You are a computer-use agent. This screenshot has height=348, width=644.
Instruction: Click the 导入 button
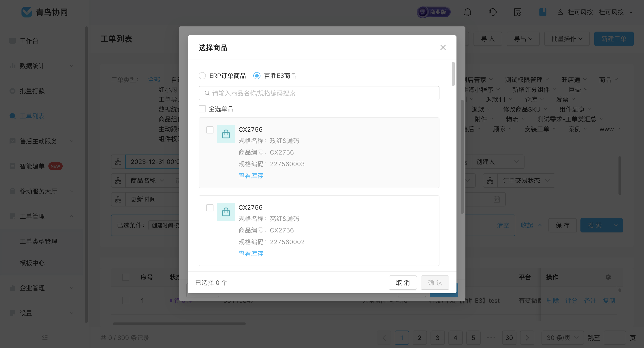[x=488, y=39]
